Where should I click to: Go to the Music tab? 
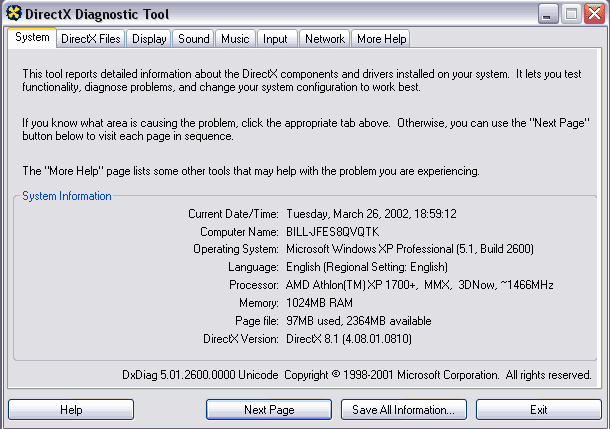point(235,39)
